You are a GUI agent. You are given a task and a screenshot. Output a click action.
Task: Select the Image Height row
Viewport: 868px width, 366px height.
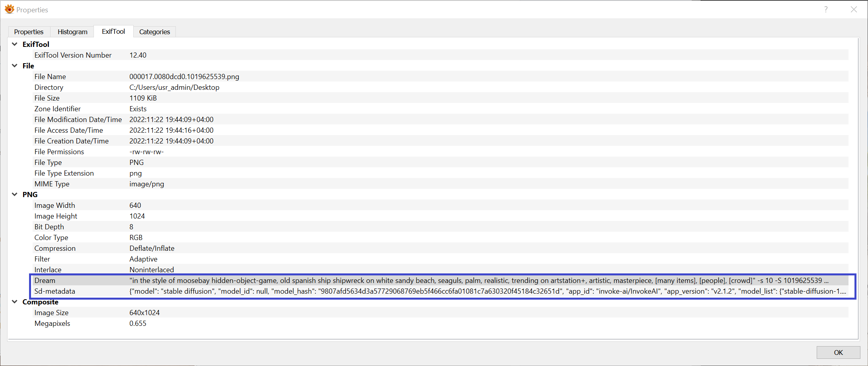pos(440,216)
